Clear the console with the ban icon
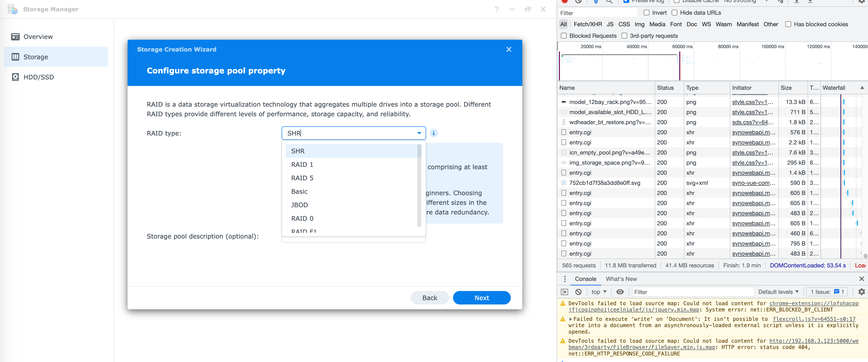868x362 pixels. pos(578,292)
